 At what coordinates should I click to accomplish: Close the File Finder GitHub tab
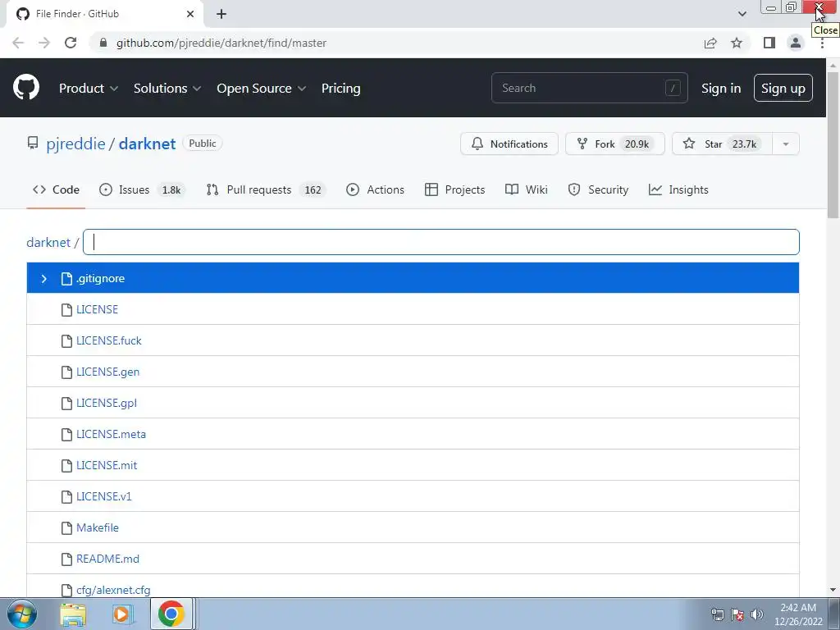[x=190, y=14]
